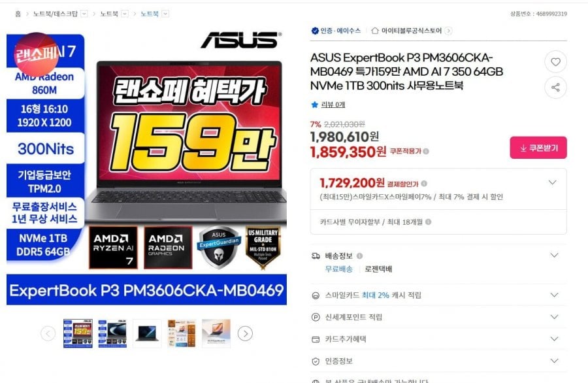Select the third laptop thumbnail image
Screen dimensions: 588x383
pos(147,333)
